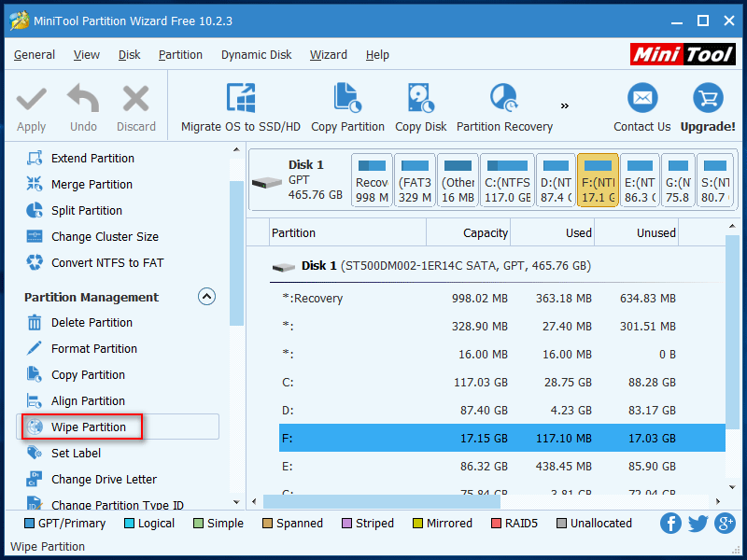Click Migrate OS to SSD/HD icon
This screenshot has width=747, height=560.
(x=241, y=98)
